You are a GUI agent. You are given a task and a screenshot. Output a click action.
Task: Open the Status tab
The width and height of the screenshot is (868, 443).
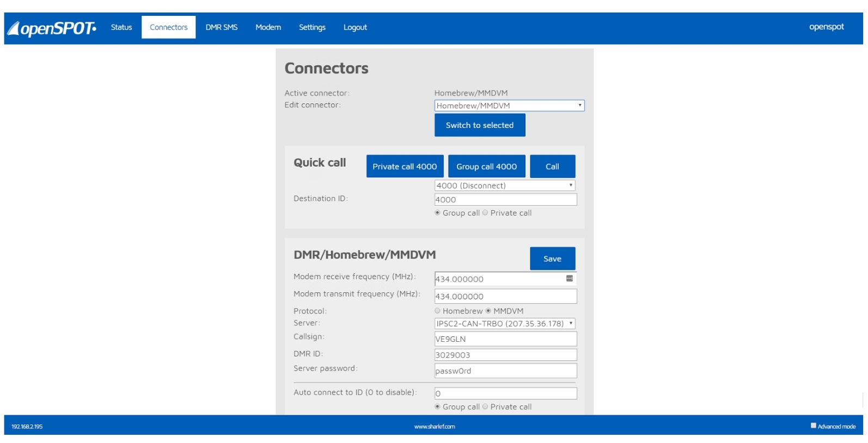click(x=121, y=27)
